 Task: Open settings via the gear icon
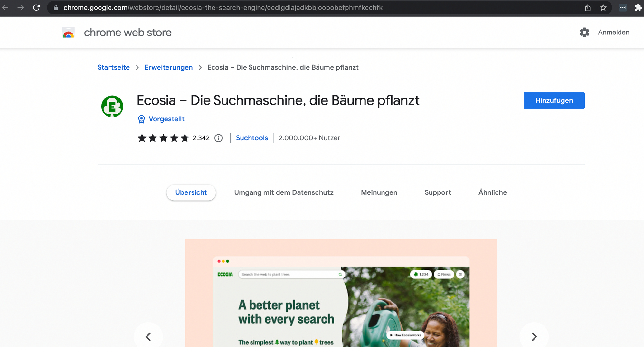point(584,32)
